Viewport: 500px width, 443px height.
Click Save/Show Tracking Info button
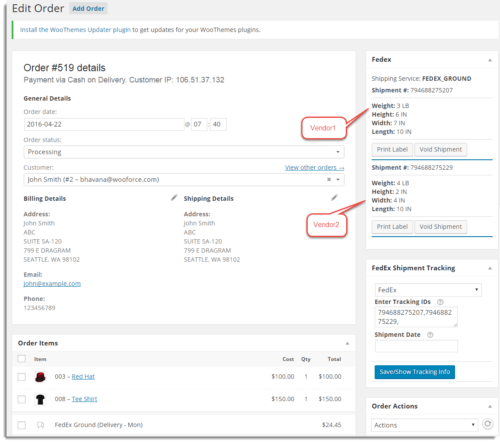point(415,372)
